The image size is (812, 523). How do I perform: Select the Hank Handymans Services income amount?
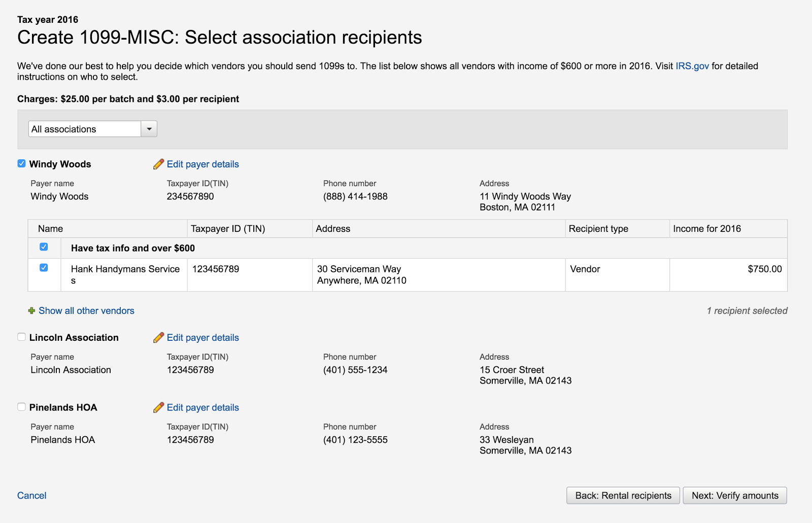point(765,269)
